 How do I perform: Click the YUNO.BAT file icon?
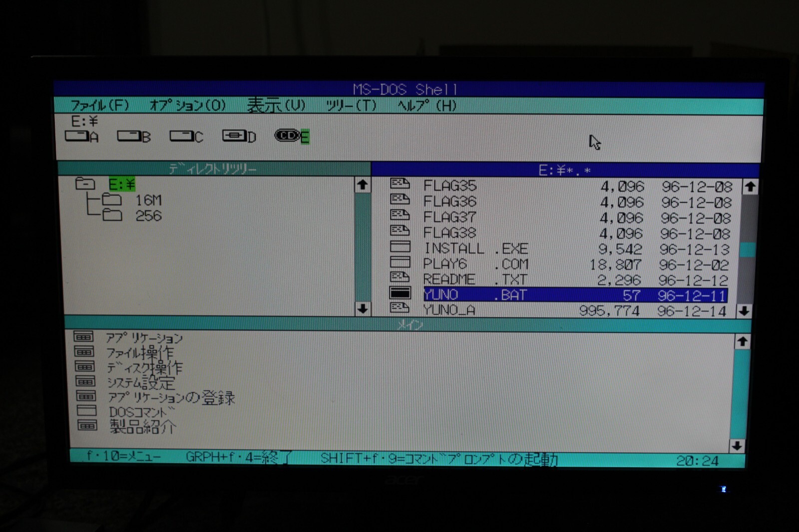tap(400, 293)
